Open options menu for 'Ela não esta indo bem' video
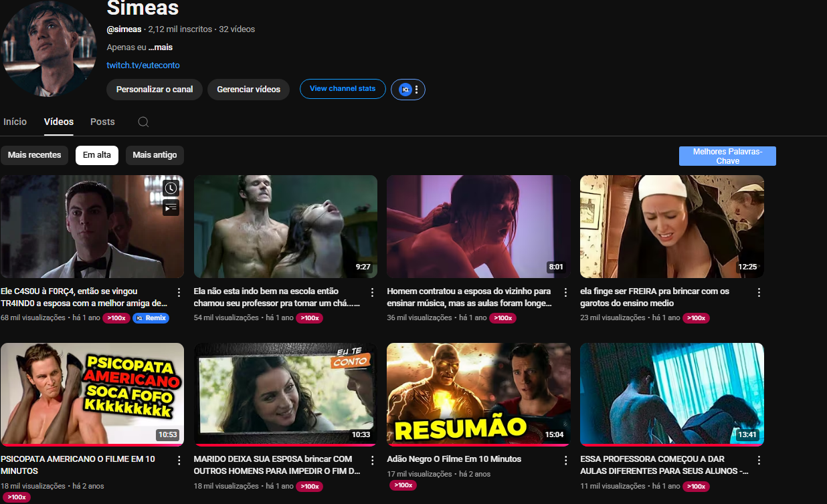 372,292
